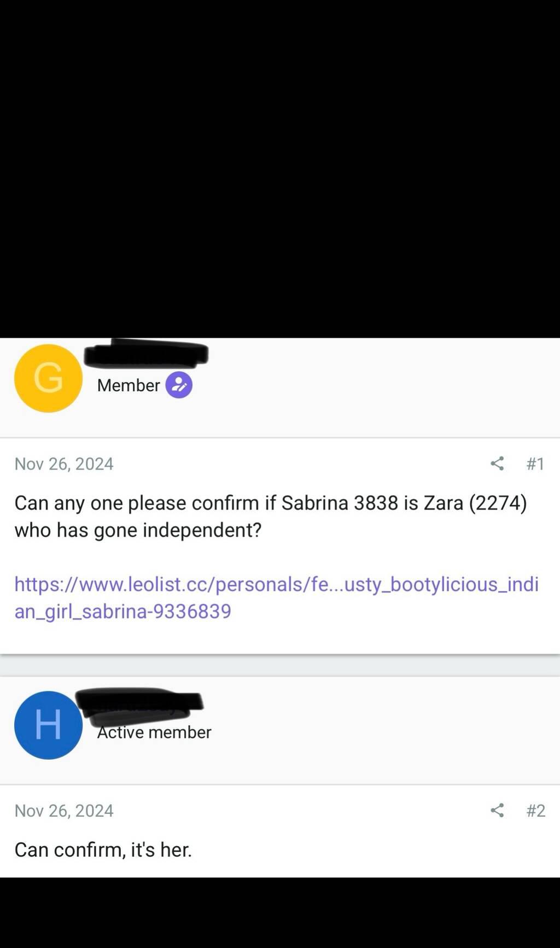Image resolution: width=560 pixels, height=948 pixels.
Task: Click the Nov 26, 2024 date on post #1
Action: 64,464
